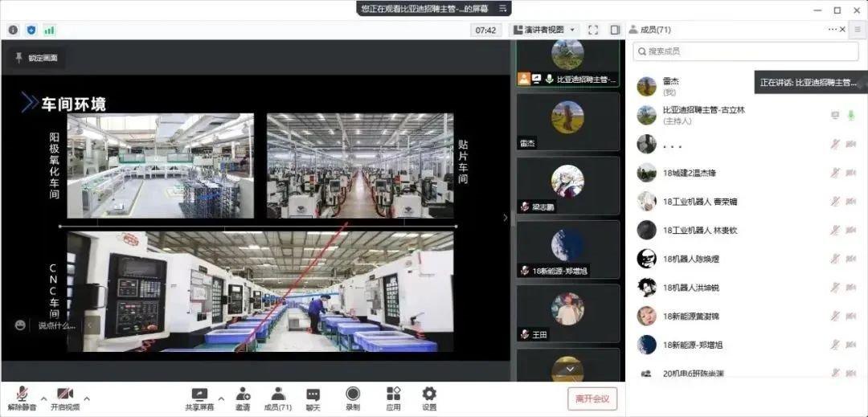The width and height of the screenshot is (868, 417).
Task: Select the 梁志鹏 video tile
Action: point(567,186)
